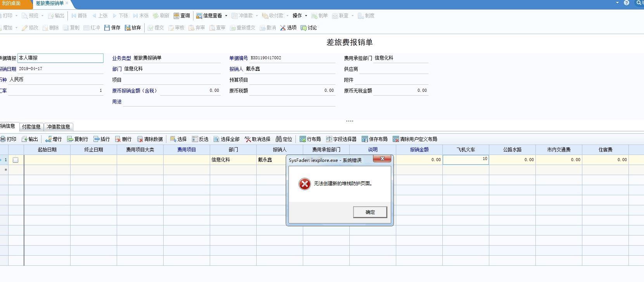The image size is (644, 282).
Task: Open the 冲借款 dropdown arrow
Action: point(257,16)
